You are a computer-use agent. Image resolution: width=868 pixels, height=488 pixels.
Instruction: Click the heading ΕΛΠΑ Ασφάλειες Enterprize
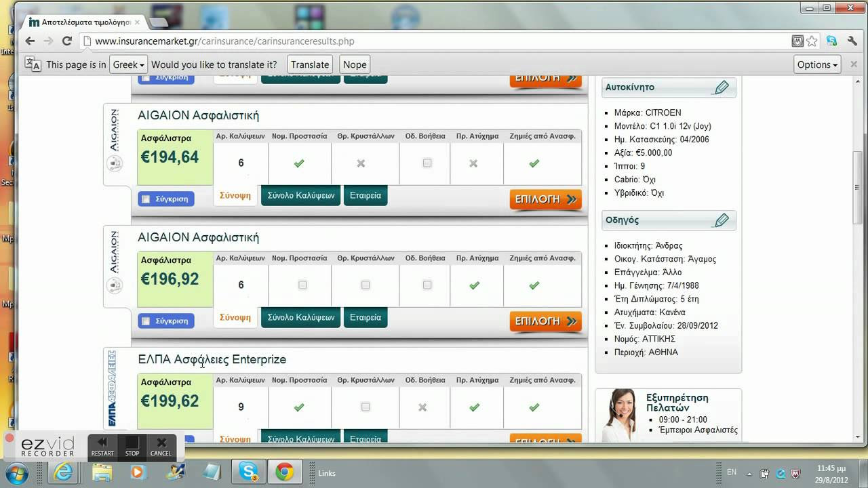tap(212, 359)
